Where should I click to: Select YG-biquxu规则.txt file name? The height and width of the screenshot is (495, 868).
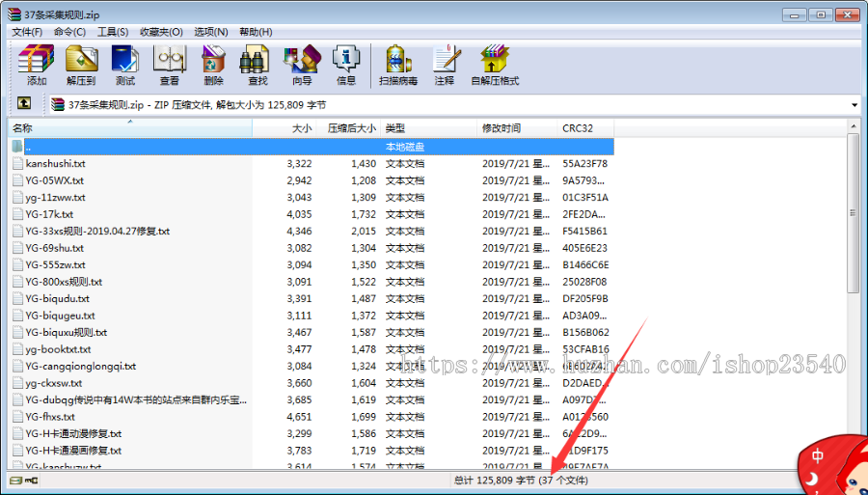[x=67, y=332]
